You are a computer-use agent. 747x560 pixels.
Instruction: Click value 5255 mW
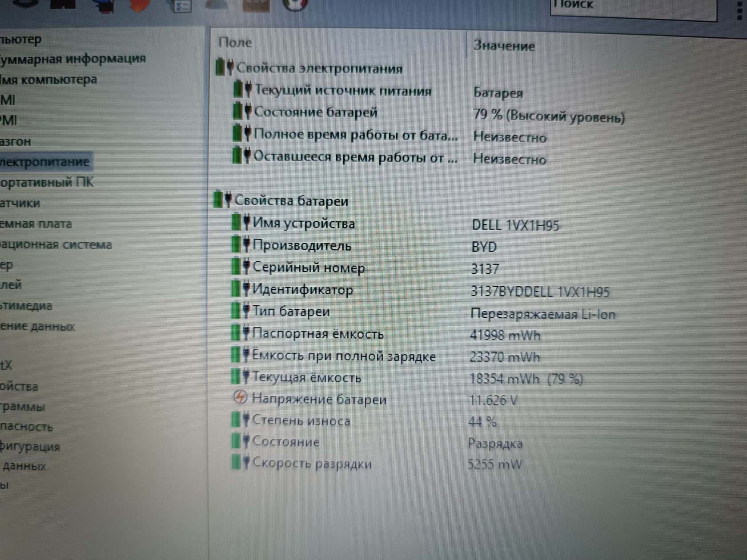(x=495, y=464)
